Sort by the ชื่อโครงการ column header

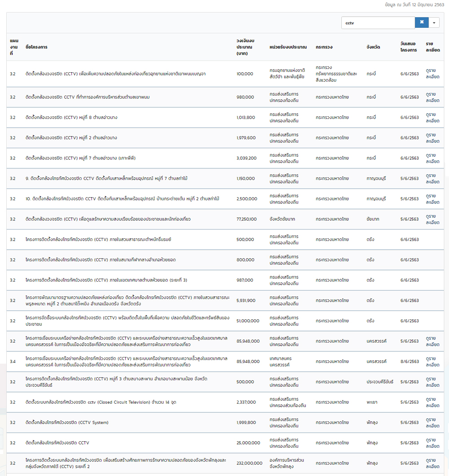36,47
